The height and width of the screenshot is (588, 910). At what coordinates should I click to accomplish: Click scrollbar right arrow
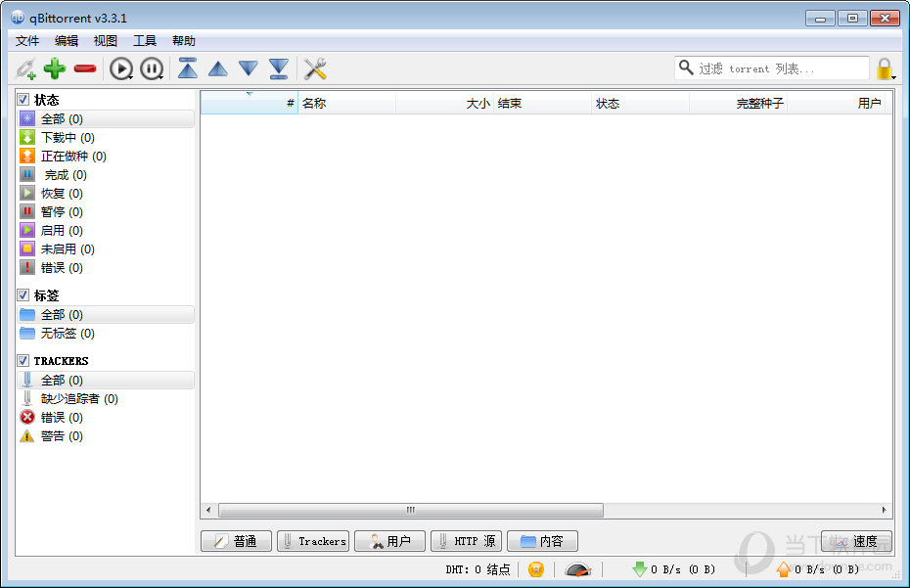[x=884, y=510]
